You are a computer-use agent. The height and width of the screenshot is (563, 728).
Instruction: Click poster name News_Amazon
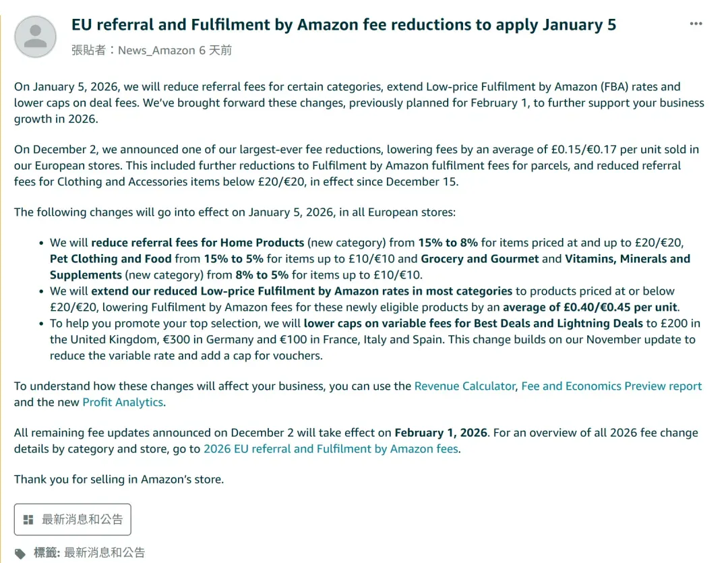tap(156, 50)
